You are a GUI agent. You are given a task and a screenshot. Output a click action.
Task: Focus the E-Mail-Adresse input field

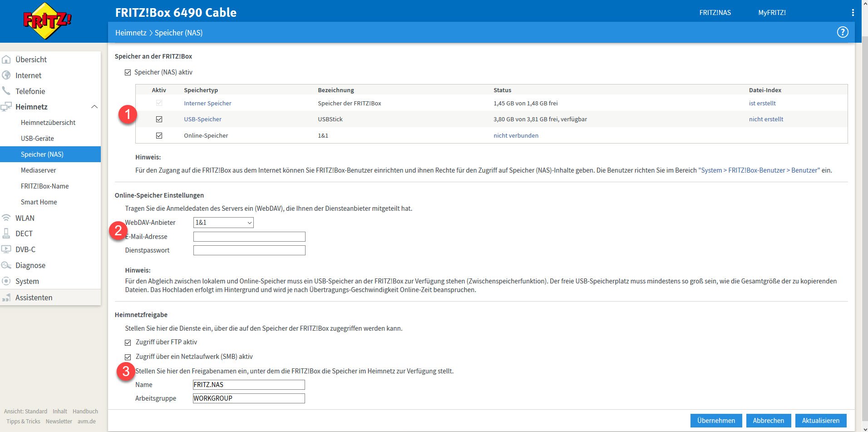pos(249,237)
